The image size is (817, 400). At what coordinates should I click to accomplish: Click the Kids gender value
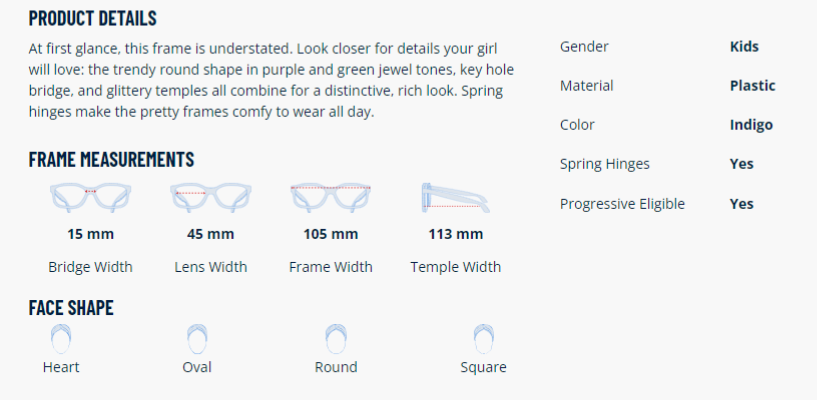(744, 47)
